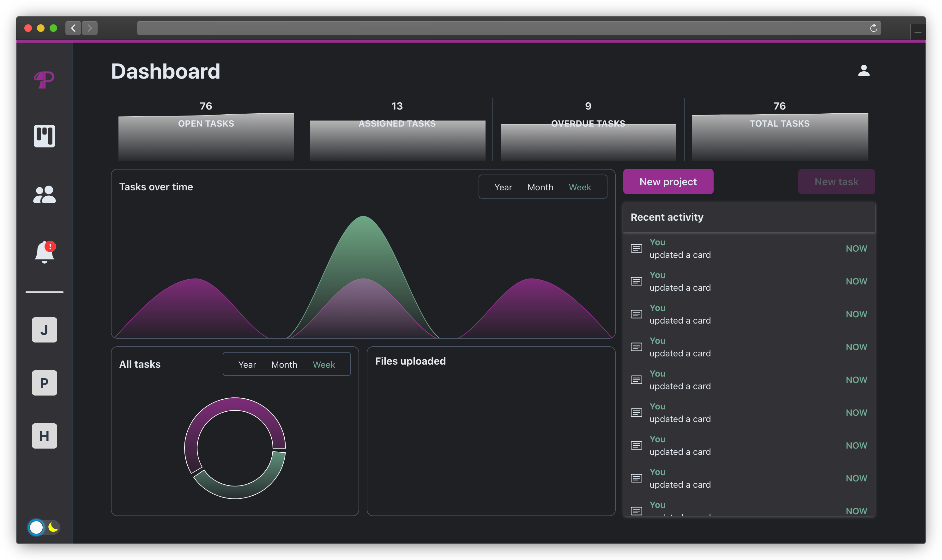The image size is (942, 560).
Task: Click the purple P logo
Action: coord(44,80)
